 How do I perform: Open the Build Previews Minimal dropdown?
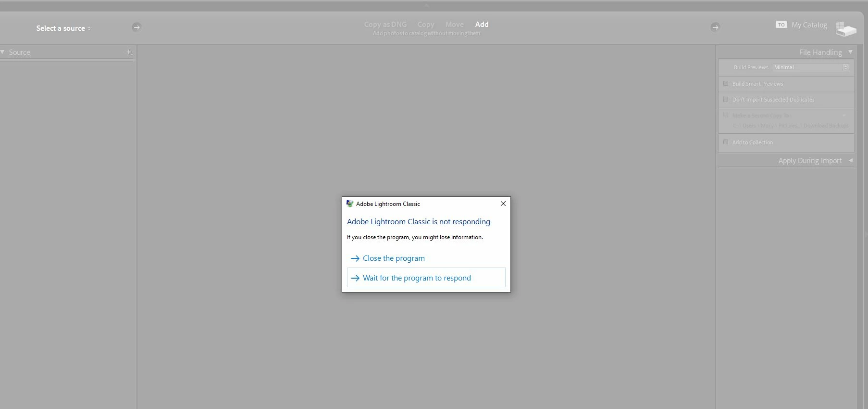811,67
